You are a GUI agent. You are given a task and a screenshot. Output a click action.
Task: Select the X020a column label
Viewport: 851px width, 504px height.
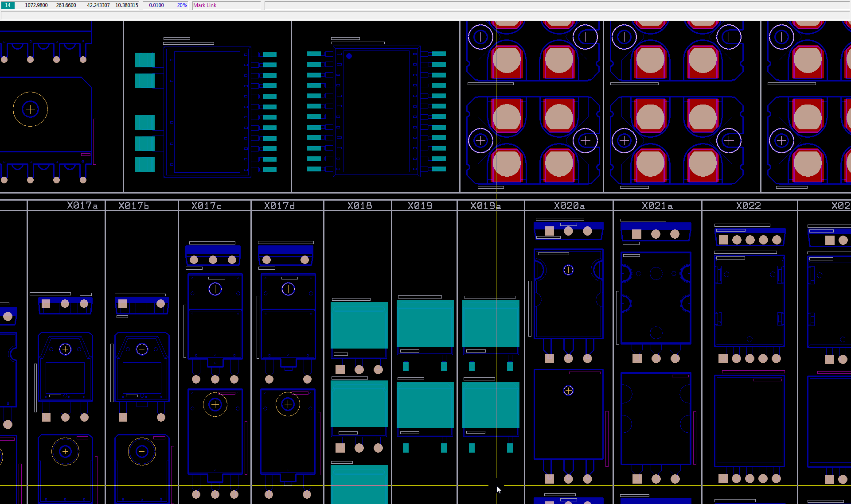point(570,205)
